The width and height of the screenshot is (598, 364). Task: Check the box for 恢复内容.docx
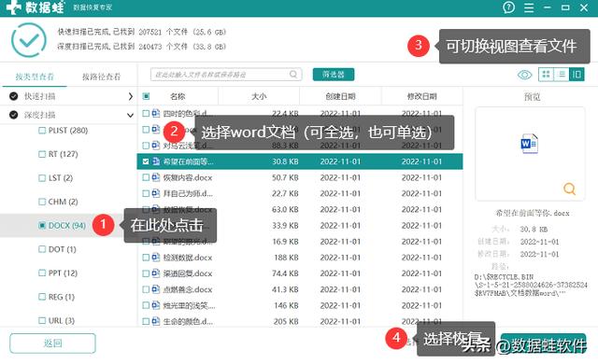coord(146,177)
